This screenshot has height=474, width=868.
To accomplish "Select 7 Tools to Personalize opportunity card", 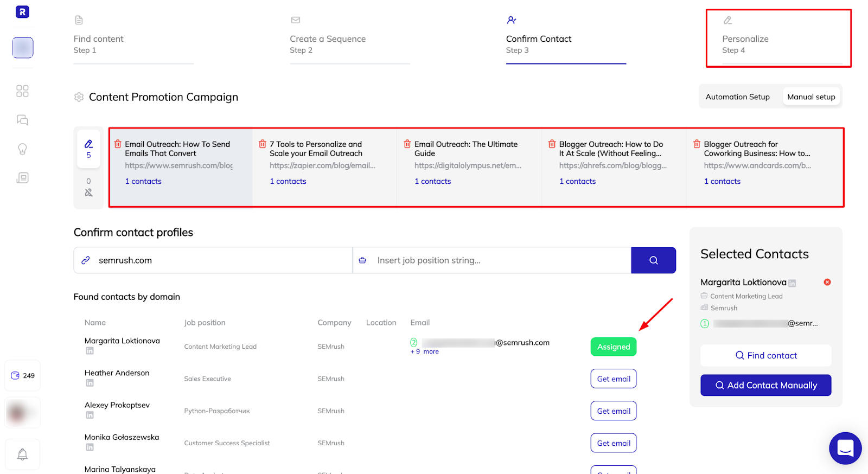I will click(x=325, y=168).
